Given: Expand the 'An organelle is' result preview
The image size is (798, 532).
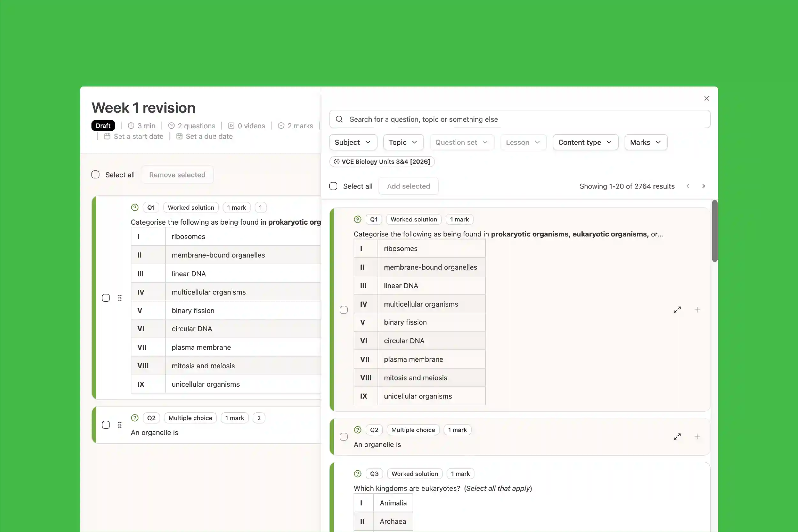Looking at the screenshot, I should pos(677,437).
